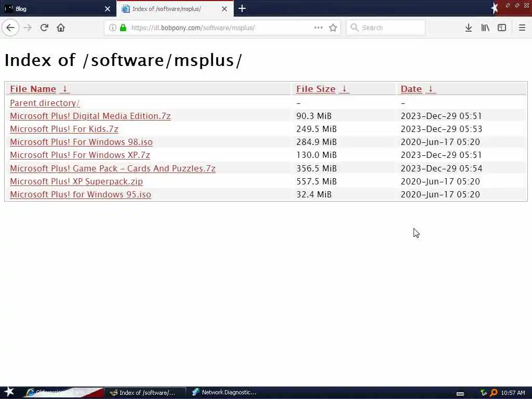Click the 356.5 MiB size cell
The image size is (532, 399).
(316, 168)
